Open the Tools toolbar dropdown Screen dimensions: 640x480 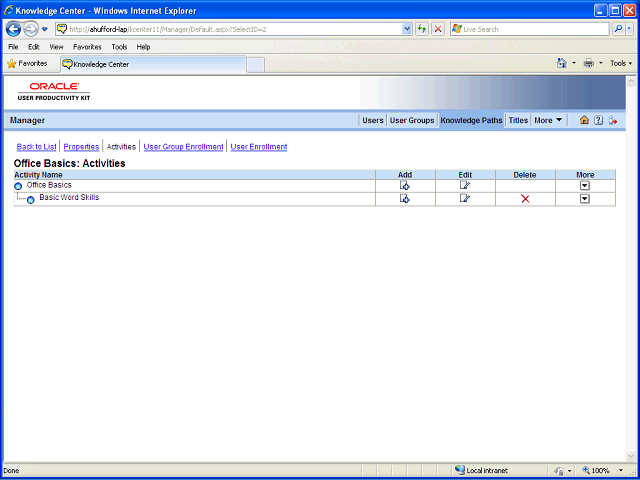pyautogui.click(x=621, y=63)
